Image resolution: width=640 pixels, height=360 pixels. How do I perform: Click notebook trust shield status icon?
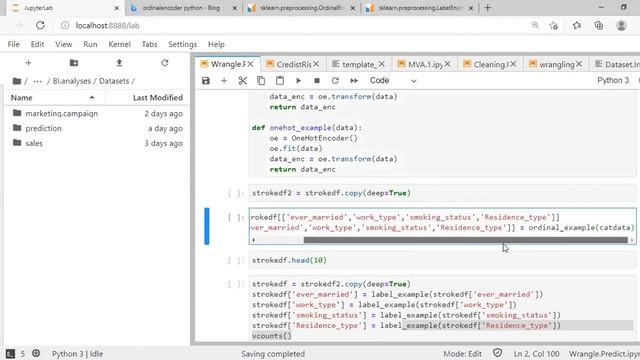pyautogui.click(x=498, y=353)
